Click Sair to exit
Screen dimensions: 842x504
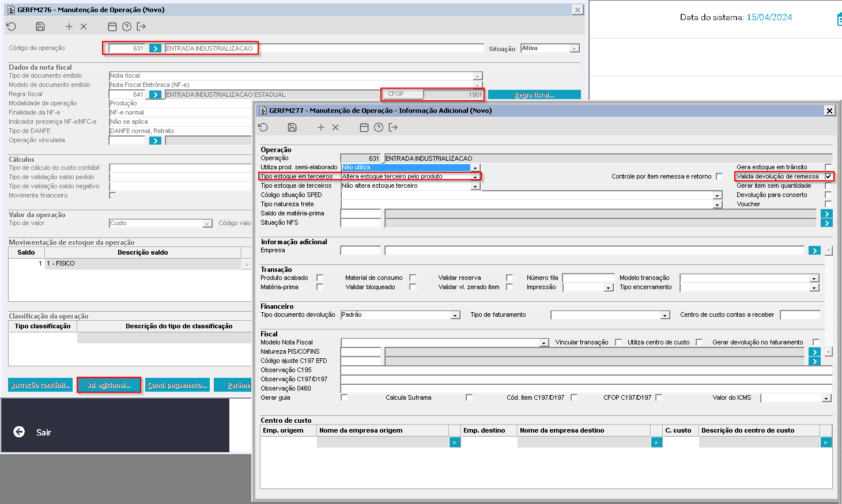click(x=44, y=432)
